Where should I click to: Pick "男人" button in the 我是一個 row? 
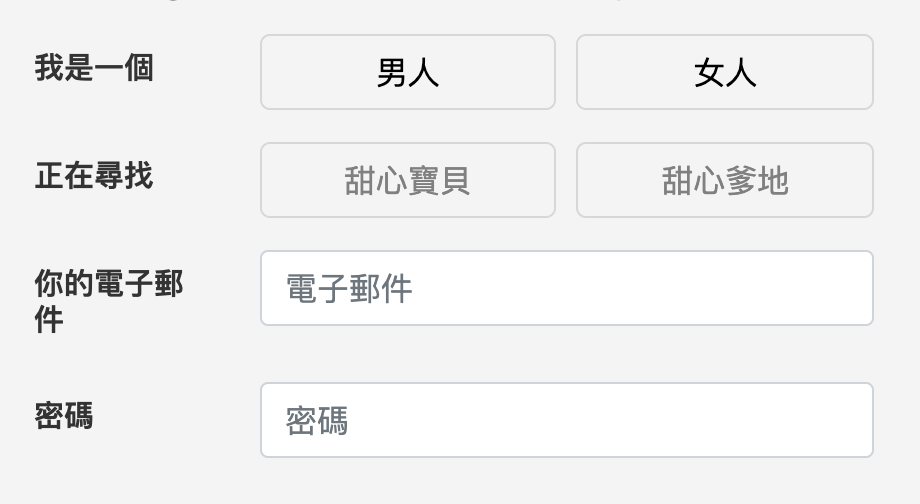coord(407,72)
